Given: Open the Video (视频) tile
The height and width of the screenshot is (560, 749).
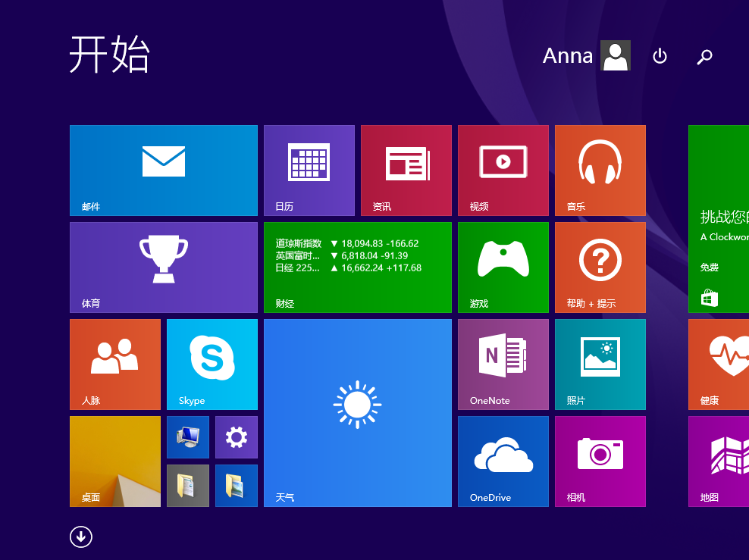Looking at the screenshot, I should pos(502,170).
